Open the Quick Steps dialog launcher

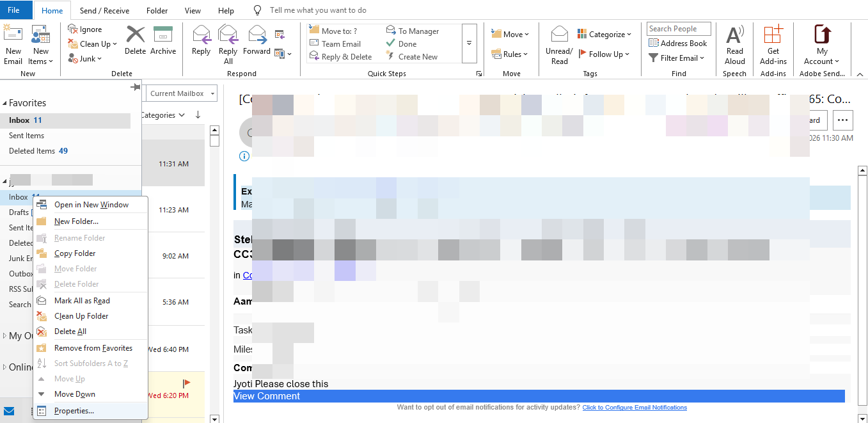478,74
